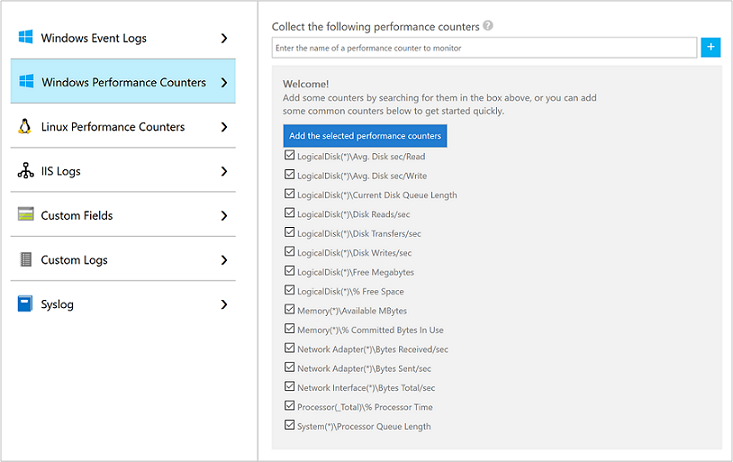Click Add the selected performance counters
This screenshot has width=733, height=462.
click(365, 135)
